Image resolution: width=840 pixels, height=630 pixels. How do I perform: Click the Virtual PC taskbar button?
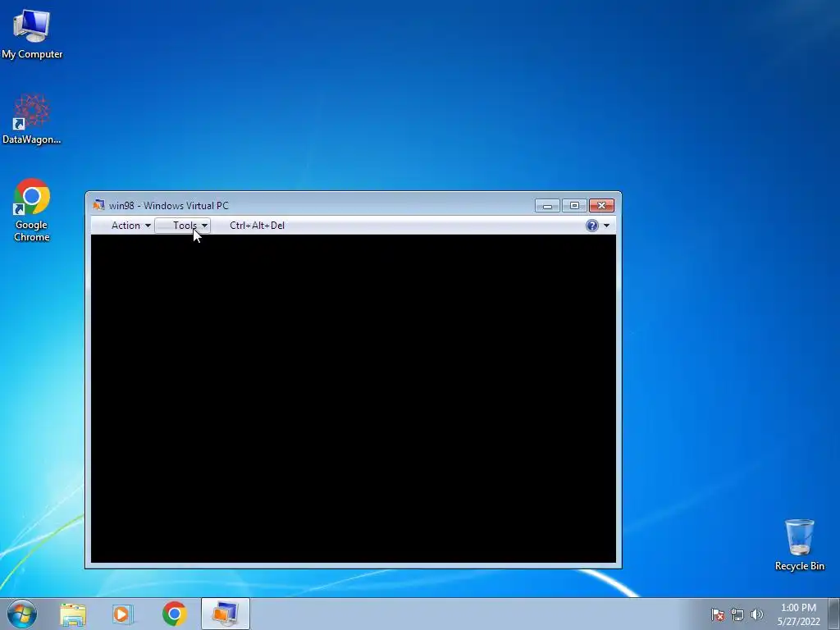[226, 614]
